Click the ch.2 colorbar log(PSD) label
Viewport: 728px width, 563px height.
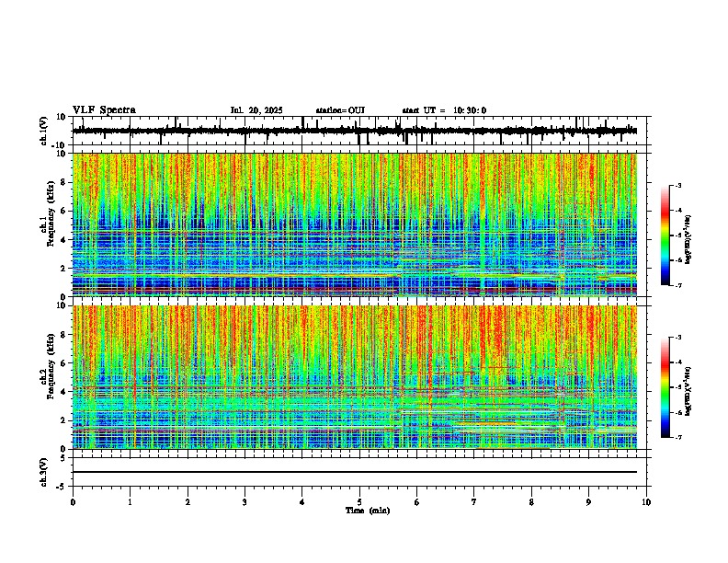[x=688, y=392]
